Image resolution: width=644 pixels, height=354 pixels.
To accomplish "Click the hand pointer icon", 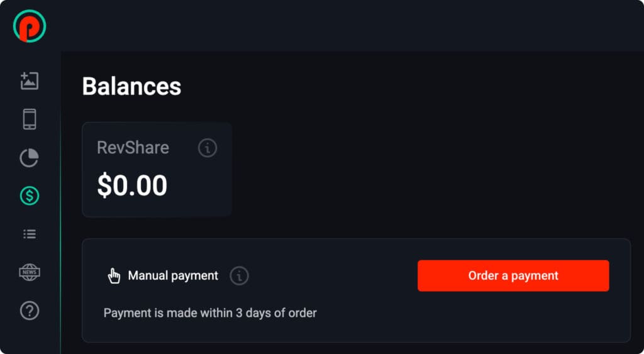I will click(x=114, y=275).
